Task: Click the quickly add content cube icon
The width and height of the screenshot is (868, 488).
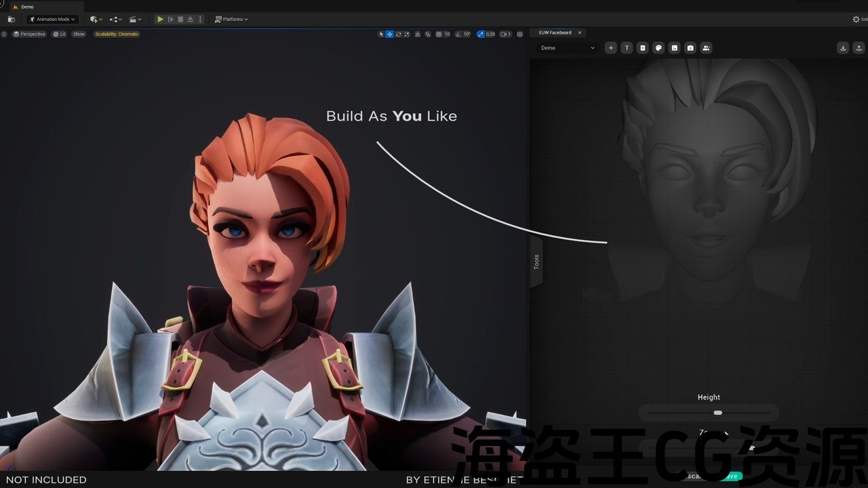Action: [96, 19]
